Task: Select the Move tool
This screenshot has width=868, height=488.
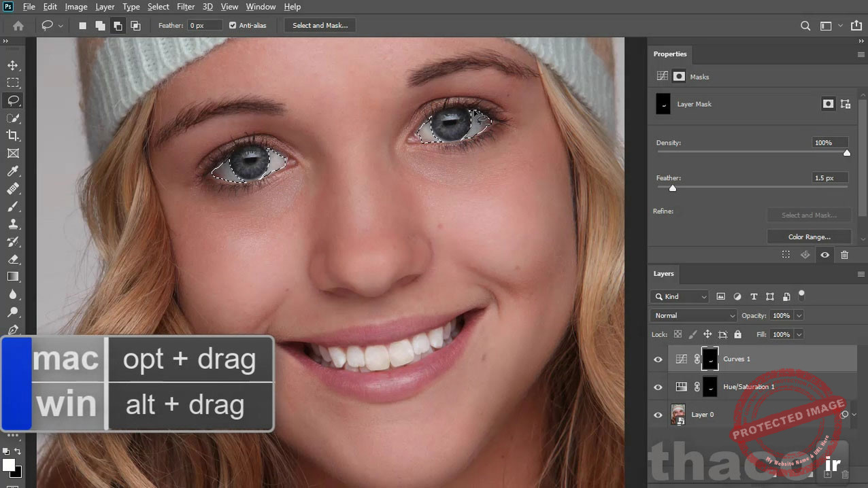Action: 14,65
